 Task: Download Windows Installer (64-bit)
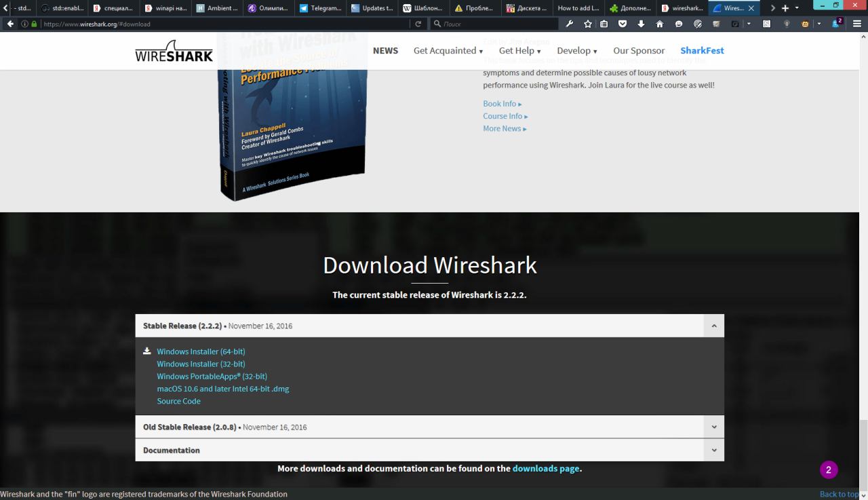tap(201, 351)
